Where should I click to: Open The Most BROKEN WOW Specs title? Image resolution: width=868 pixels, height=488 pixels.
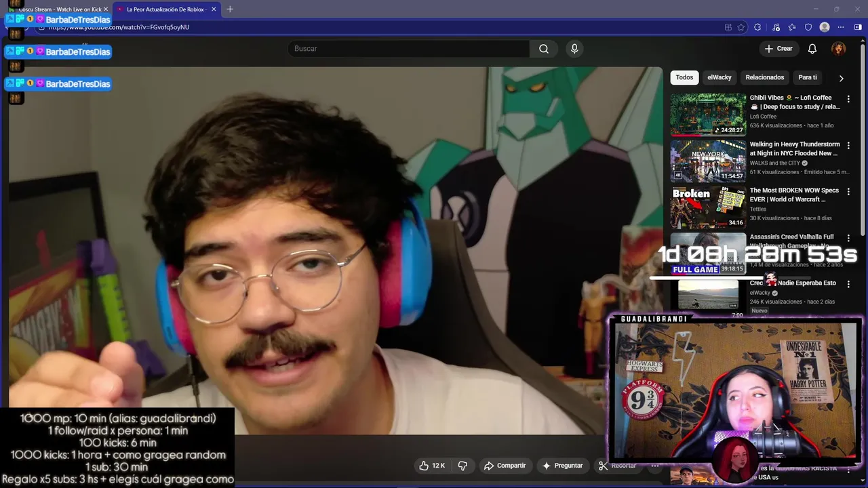point(795,195)
